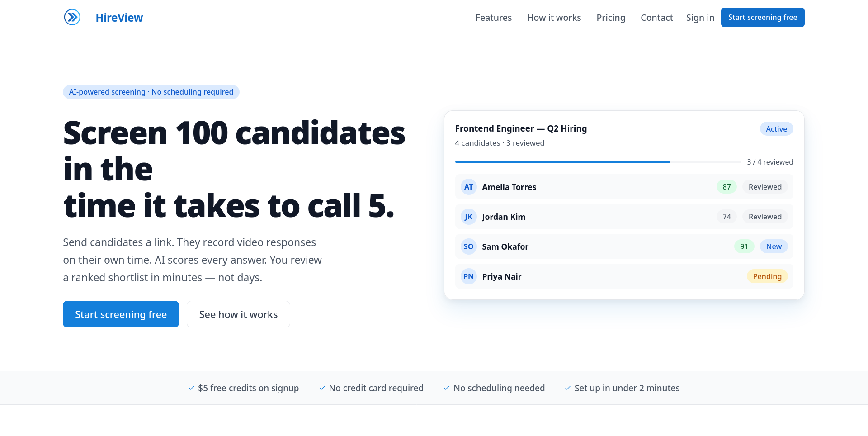Select Sam Okafor's SO avatar
The image size is (868, 436).
point(468,246)
